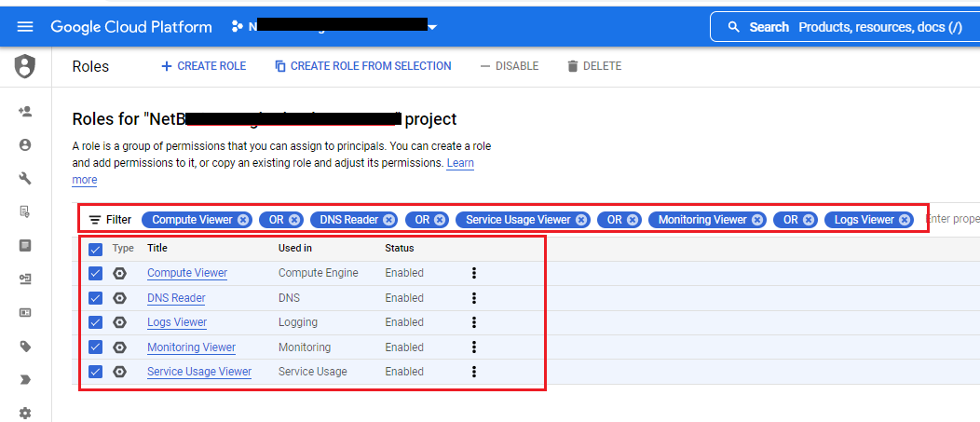Screen dimensions: 980x422
Task: Click the DISABLE button
Action: click(510, 66)
